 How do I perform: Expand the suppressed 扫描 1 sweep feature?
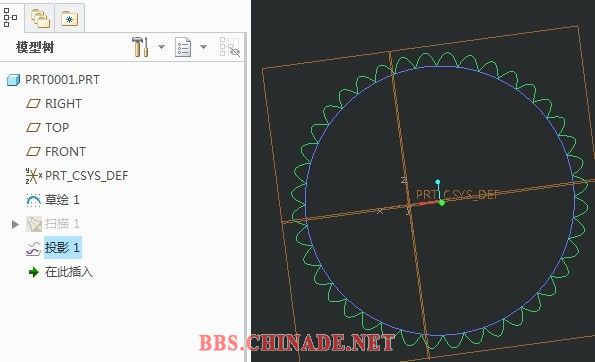pyautogui.click(x=16, y=224)
